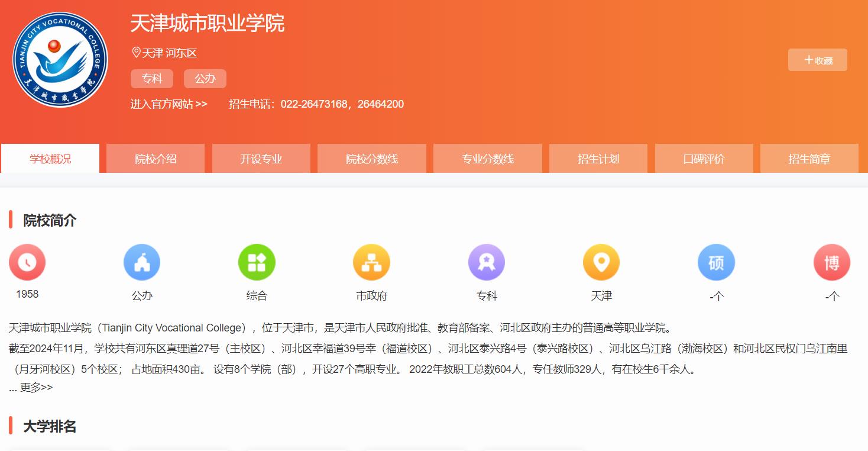Click the purple 专科 award badge icon

tap(486, 262)
